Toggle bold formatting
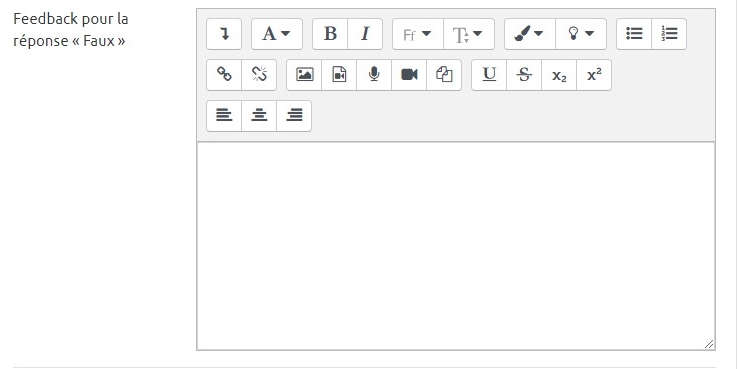Screen dimensions: 738x369 pos(330,34)
